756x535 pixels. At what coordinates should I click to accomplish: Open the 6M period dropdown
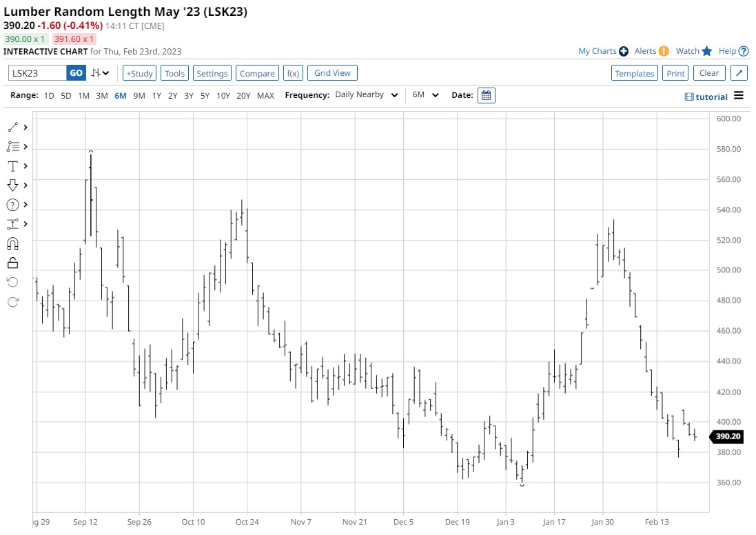tap(425, 95)
